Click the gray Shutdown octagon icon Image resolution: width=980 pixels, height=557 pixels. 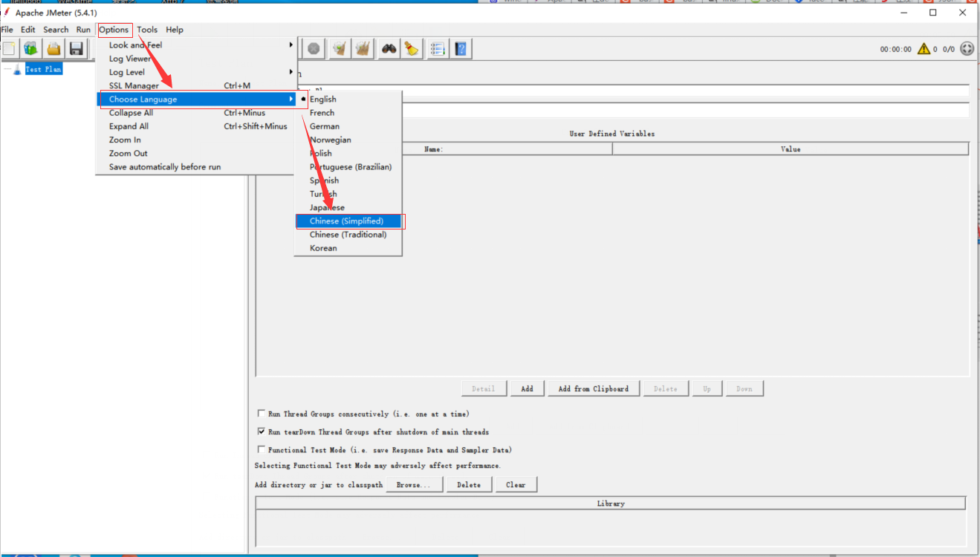[314, 49]
